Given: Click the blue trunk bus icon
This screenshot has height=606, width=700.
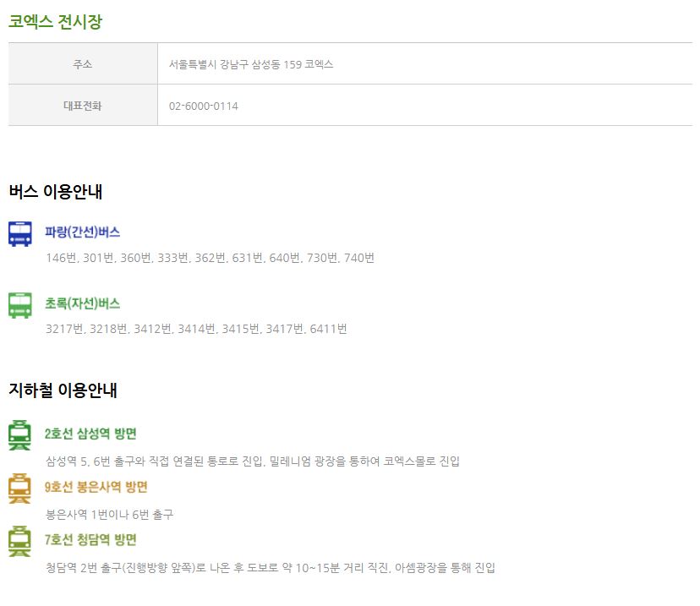Looking at the screenshot, I should pos(20,234).
